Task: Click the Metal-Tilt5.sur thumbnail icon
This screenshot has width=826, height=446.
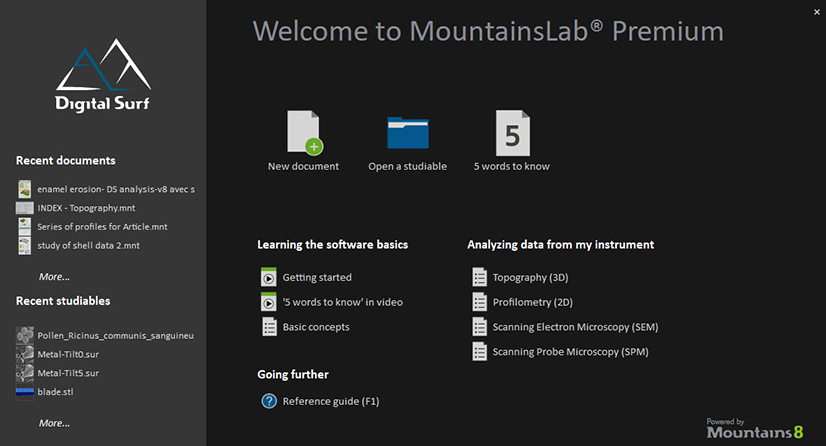Action: tap(24, 373)
